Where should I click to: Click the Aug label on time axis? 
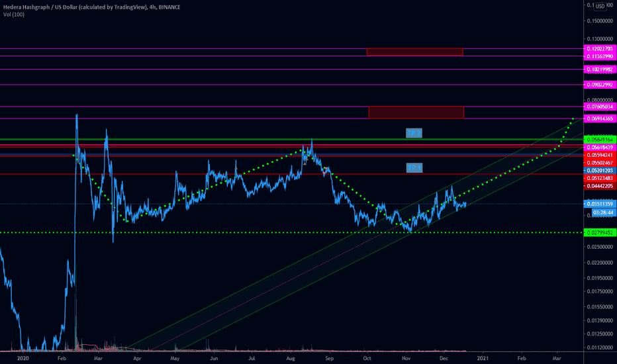pyautogui.click(x=291, y=358)
